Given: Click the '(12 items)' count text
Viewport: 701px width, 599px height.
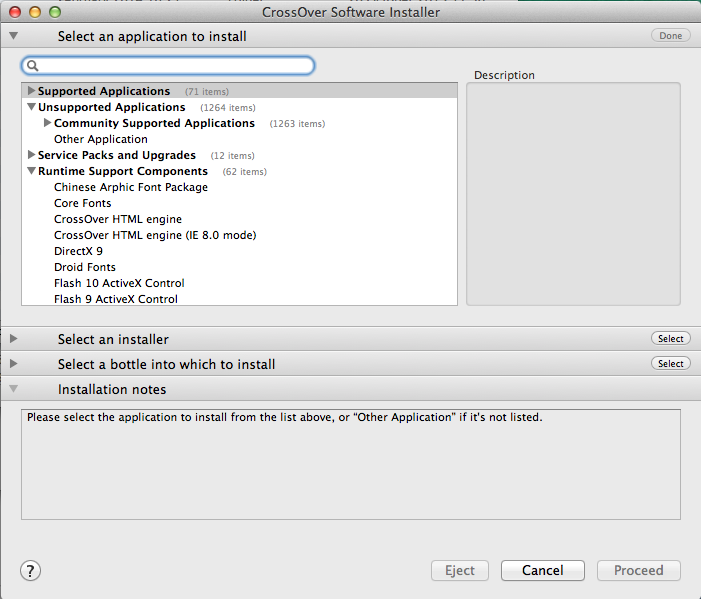Looking at the screenshot, I should click(232, 156).
